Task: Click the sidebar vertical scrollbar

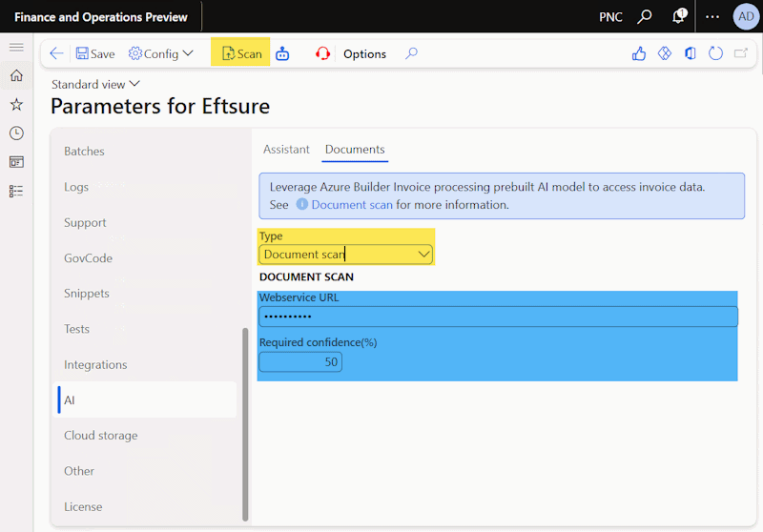Action: [x=245, y=424]
